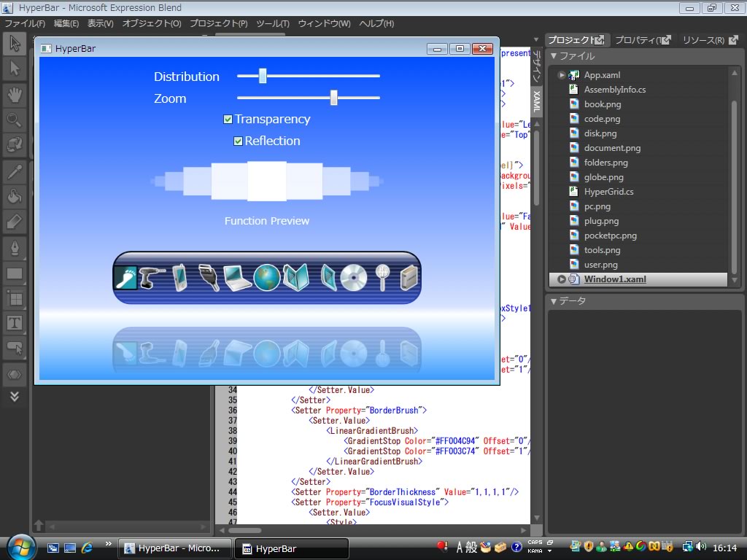Open Internet Explorer from quick launch
Viewport: 747px width, 560px height.
(x=88, y=548)
